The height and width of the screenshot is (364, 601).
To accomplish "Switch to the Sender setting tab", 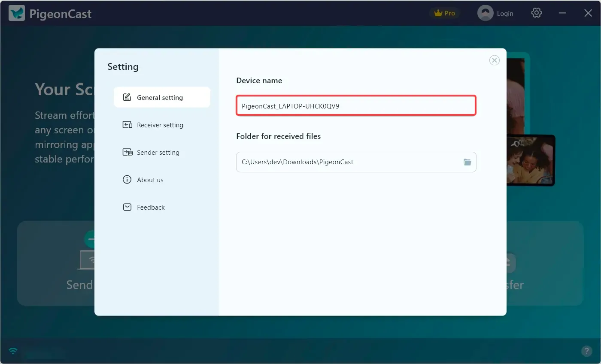I will pyautogui.click(x=162, y=152).
